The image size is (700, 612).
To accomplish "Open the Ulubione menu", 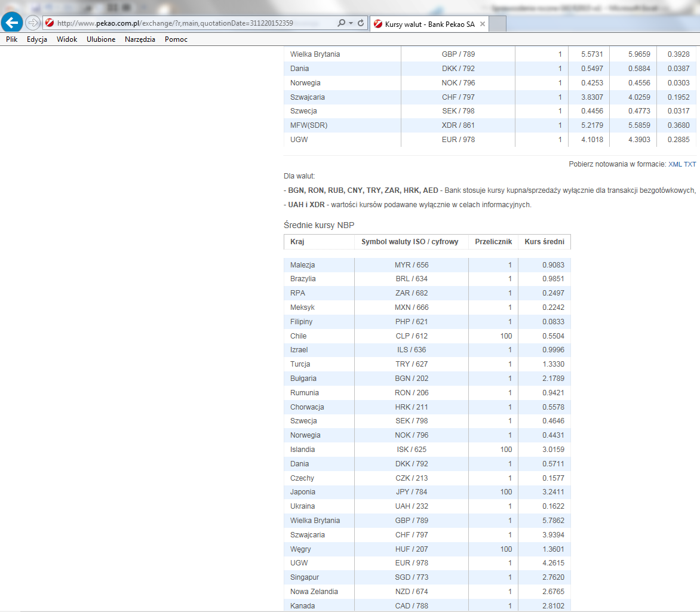I will [x=101, y=39].
